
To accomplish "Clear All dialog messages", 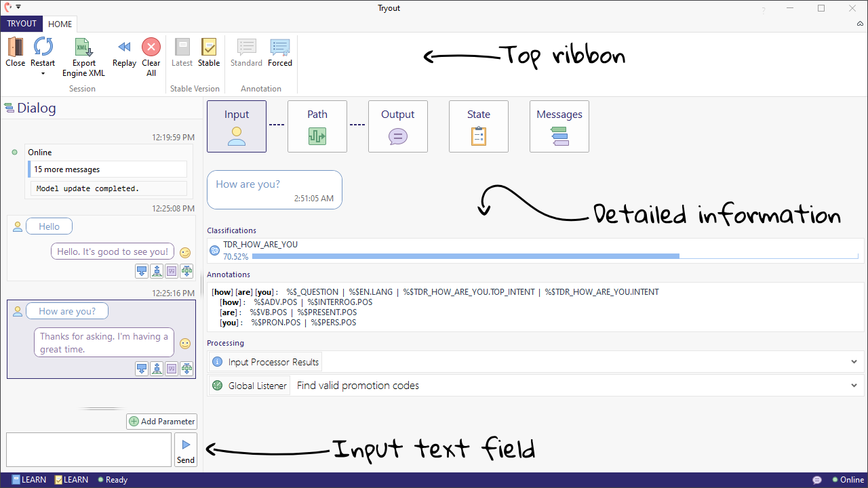I will (x=151, y=47).
